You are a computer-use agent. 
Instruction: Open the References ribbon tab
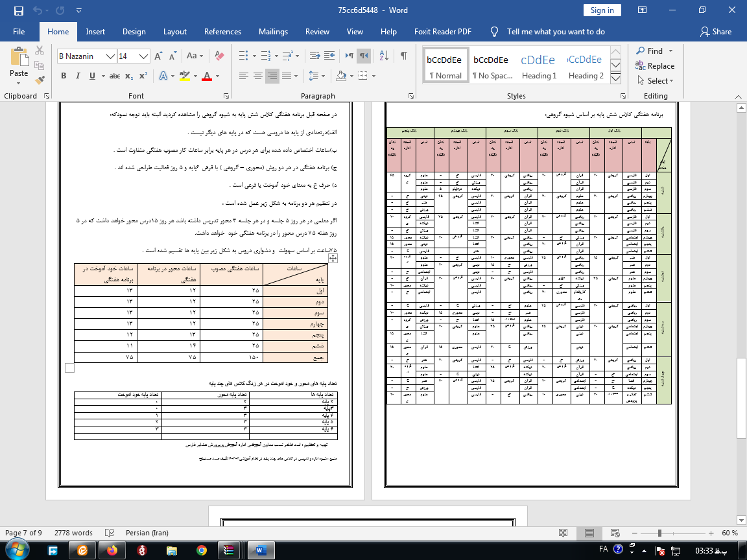pos(222,31)
